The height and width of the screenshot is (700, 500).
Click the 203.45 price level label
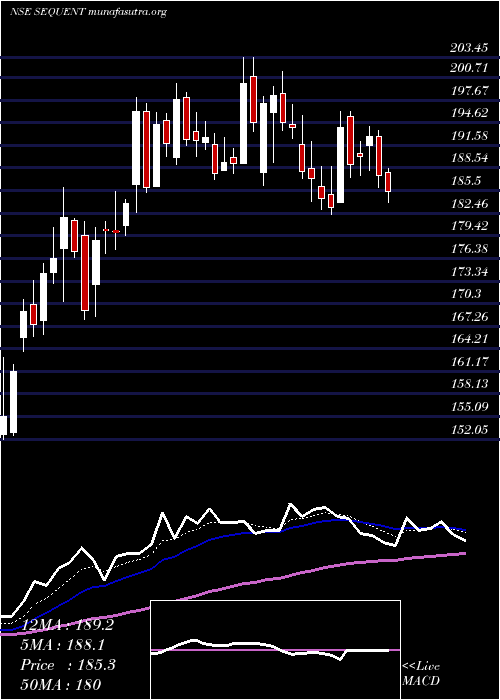[x=469, y=48]
